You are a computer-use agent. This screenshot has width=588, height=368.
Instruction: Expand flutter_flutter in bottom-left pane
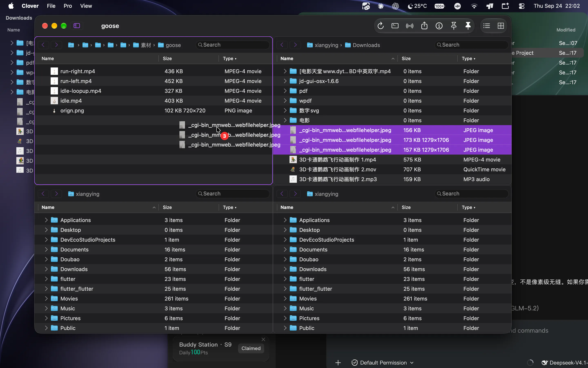tap(46, 289)
